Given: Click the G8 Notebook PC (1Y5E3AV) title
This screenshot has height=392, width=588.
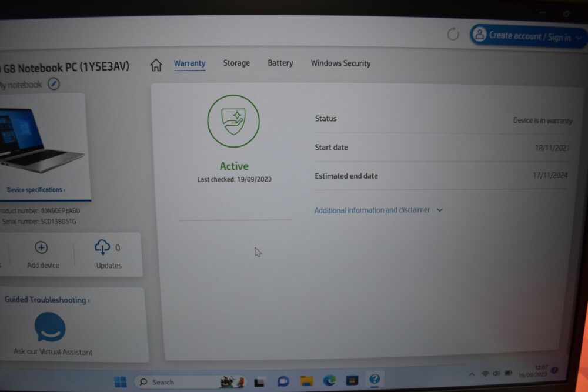Looking at the screenshot, I should pos(66,68).
